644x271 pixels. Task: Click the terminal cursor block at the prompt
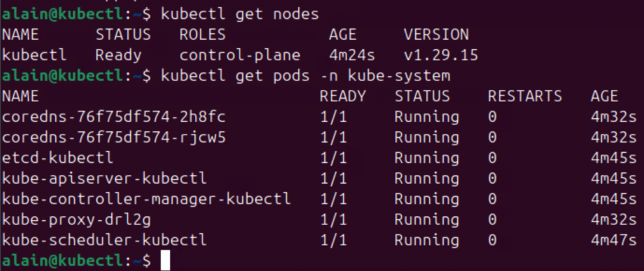(x=165, y=260)
